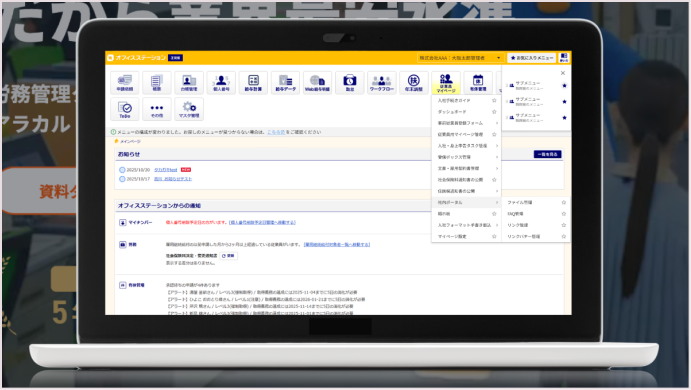
Task: Select 入社手続きガイド menu item
Action: point(454,100)
